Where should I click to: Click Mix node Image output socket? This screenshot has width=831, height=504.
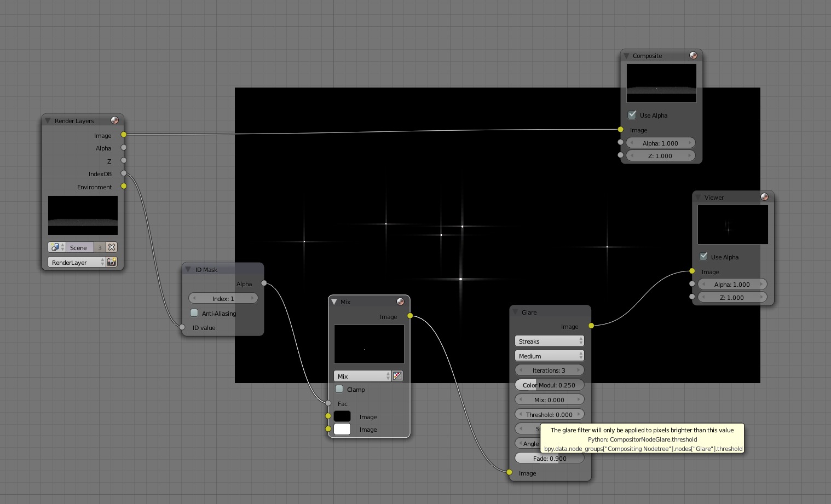(x=410, y=316)
